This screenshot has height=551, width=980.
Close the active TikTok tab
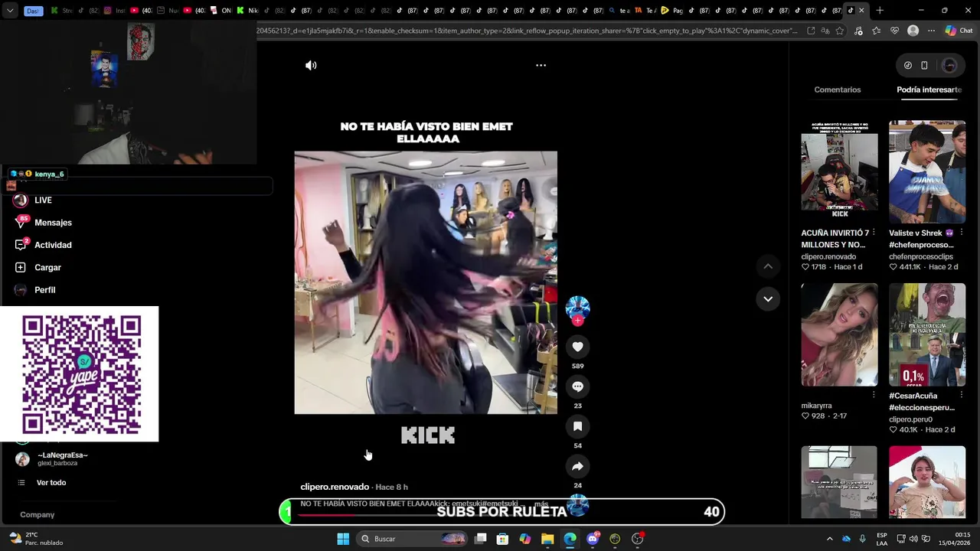pos(861,11)
